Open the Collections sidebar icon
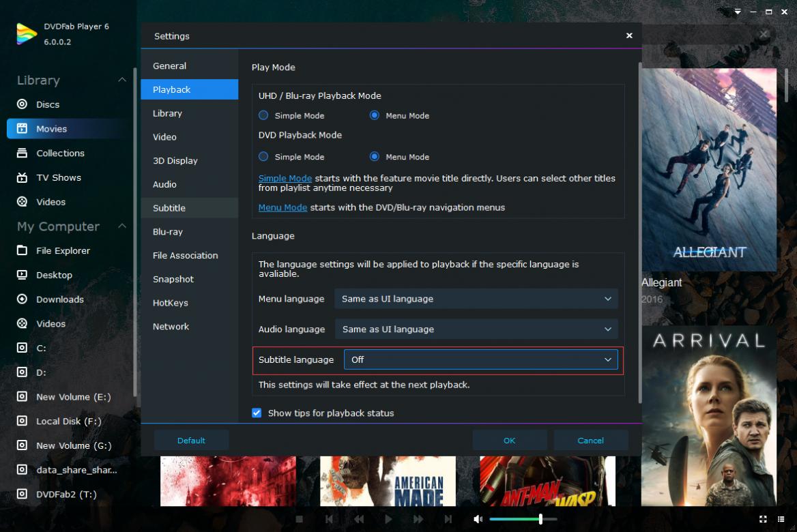Image resolution: width=797 pixels, height=532 pixels. pyautogui.click(x=22, y=153)
